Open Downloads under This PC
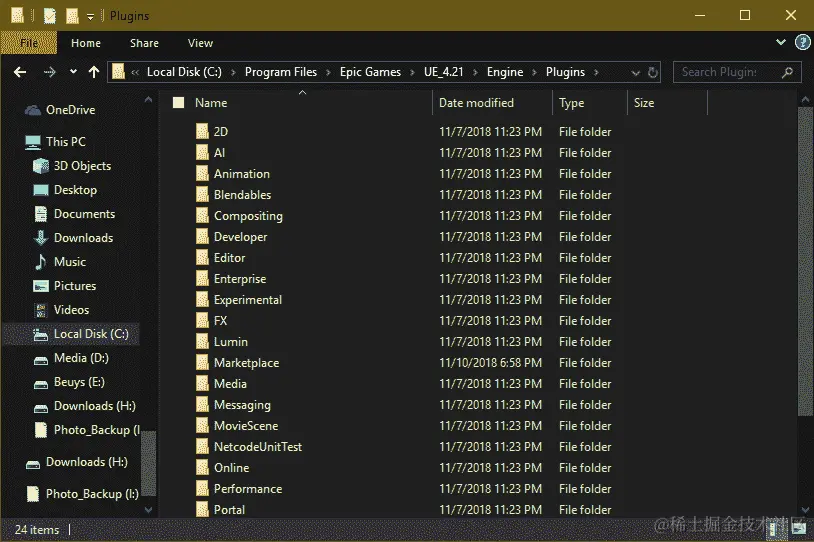Image resolution: width=814 pixels, height=542 pixels. click(73, 238)
